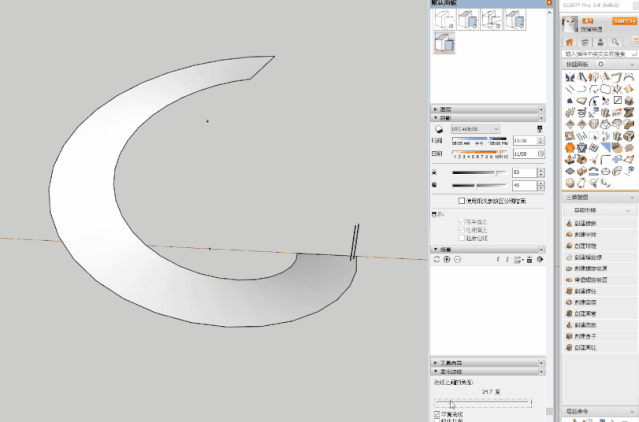Viewport: 639px width, 422px height.
Task: Open the 三维造型 category dropdown
Action: tap(598, 211)
